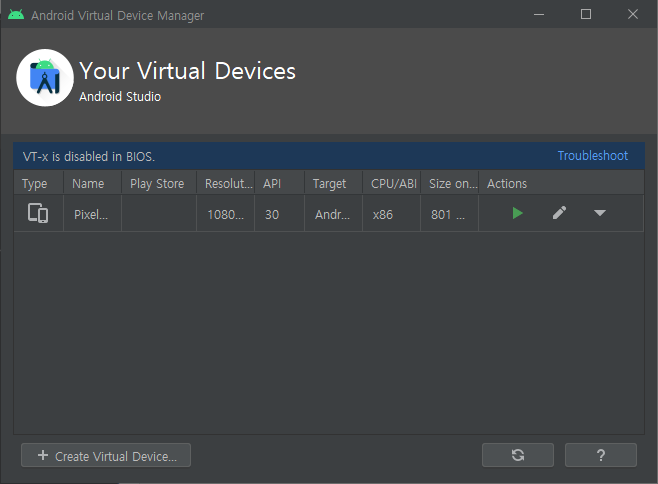This screenshot has height=484, width=658.
Task: Click the Android Studio logo icon
Action: coord(45,78)
